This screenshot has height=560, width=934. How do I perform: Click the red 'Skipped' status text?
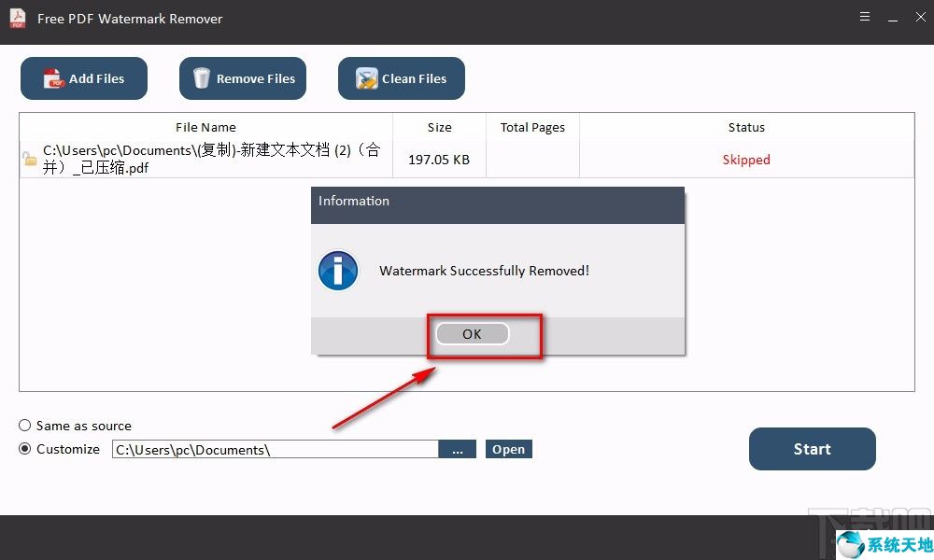tap(746, 160)
